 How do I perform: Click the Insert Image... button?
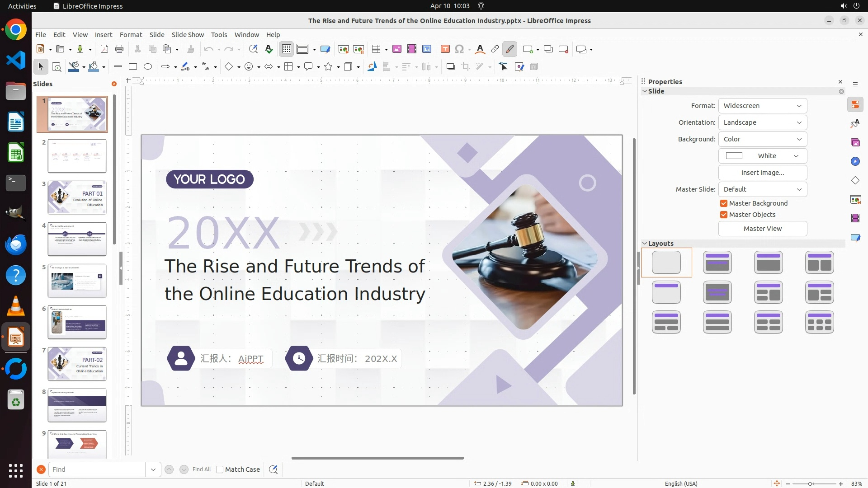click(x=762, y=173)
